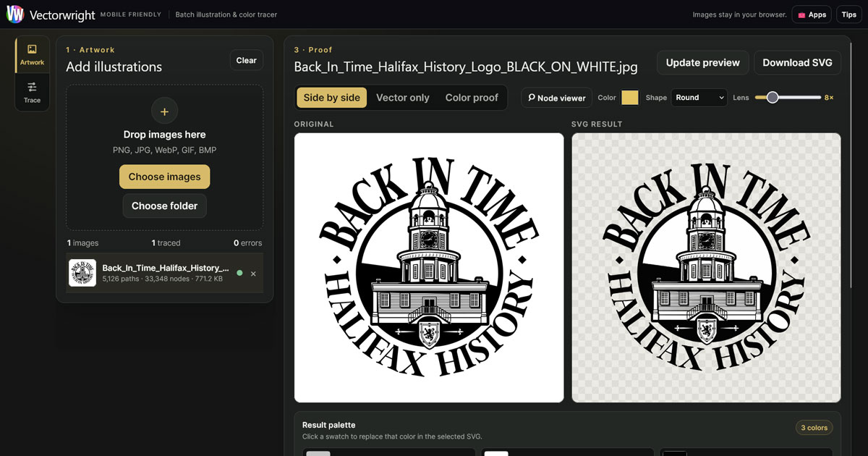Click the '0 errors' counter

(247, 243)
